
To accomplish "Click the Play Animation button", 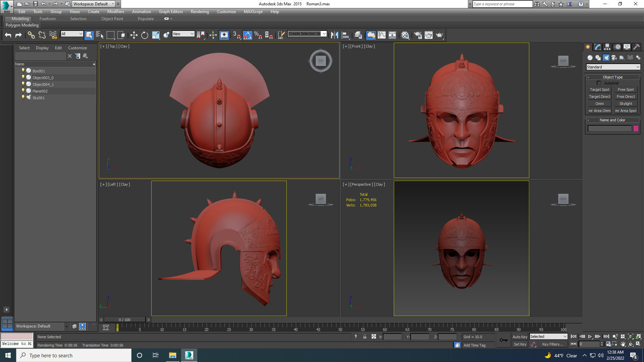I will [x=590, y=337].
